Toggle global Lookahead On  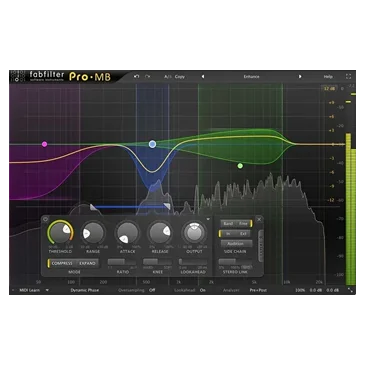pyautogui.click(x=203, y=290)
